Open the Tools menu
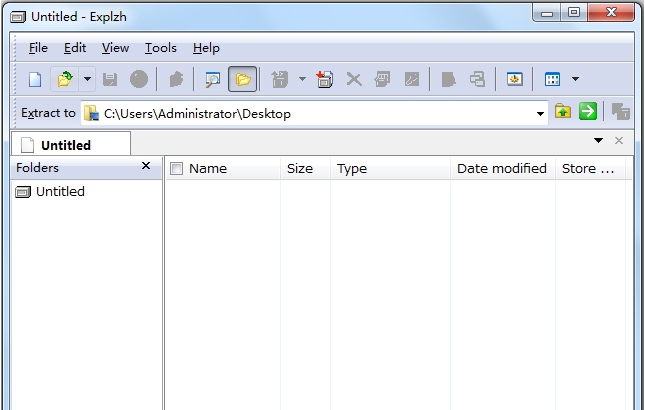645x410 pixels. click(x=160, y=48)
